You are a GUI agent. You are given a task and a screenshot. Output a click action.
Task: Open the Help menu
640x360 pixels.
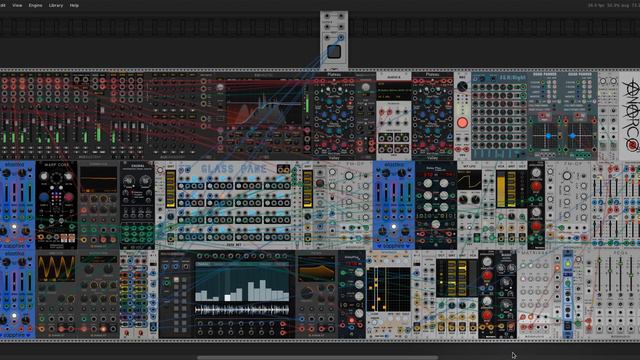point(74,5)
